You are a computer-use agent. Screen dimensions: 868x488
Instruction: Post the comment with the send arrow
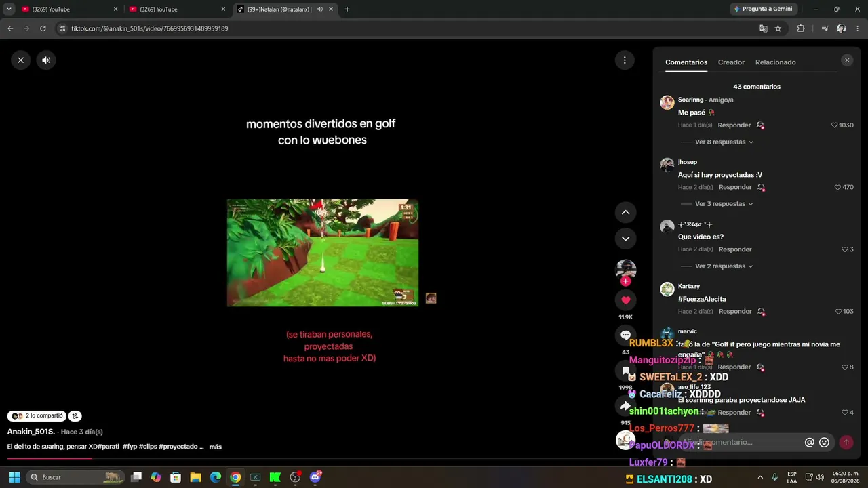pyautogui.click(x=846, y=443)
